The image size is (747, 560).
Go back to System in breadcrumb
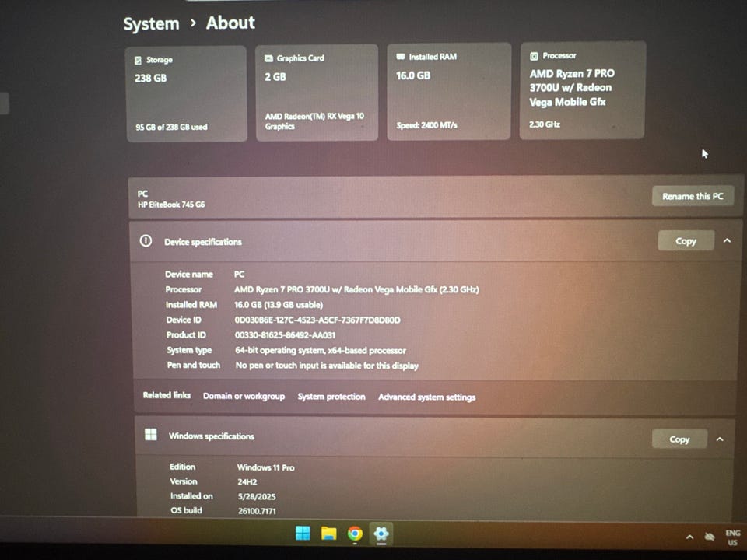152,24
